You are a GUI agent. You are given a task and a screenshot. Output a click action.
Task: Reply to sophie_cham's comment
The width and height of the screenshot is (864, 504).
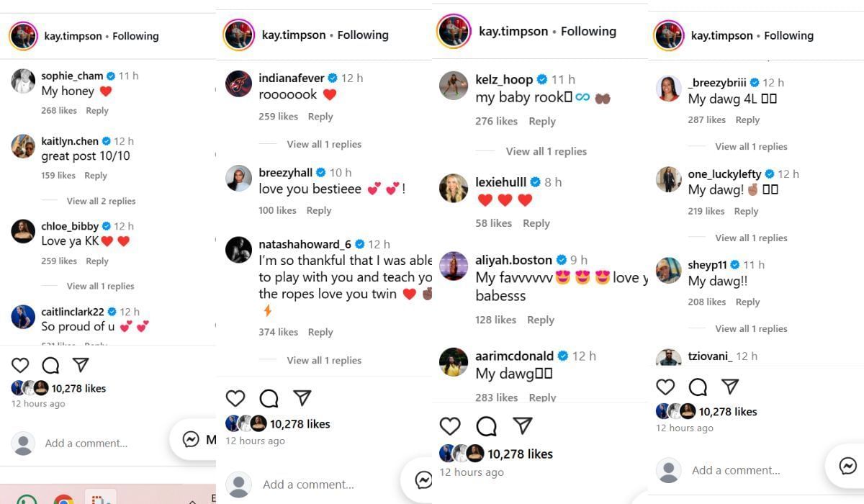click(97, 110)
